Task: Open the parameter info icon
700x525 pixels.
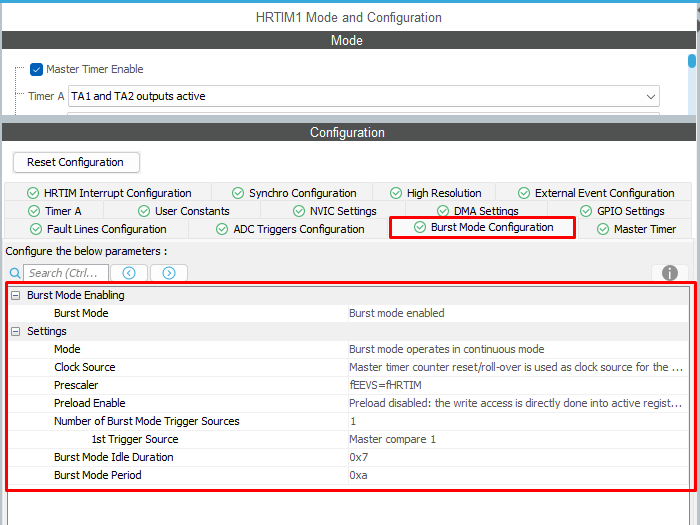Action: pyautogui.click(x=670, y=273)
